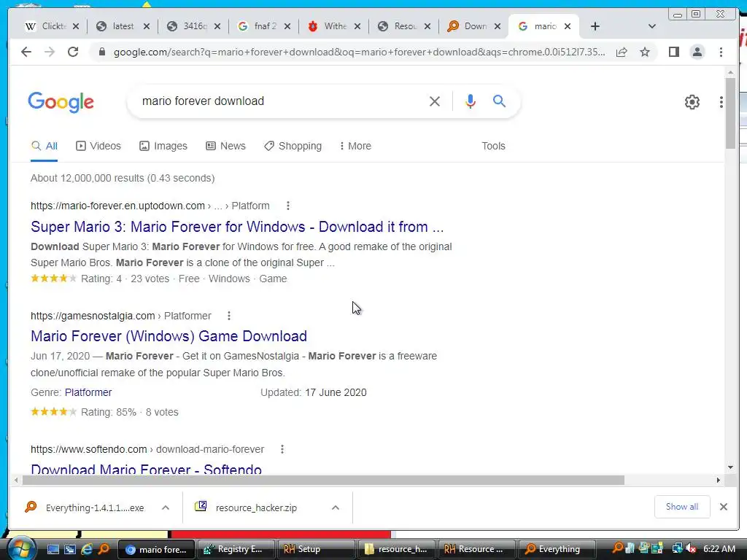The width and height of the screenshot is (747, 560).
Task: Clear the search box with the X
Action: click(x=435, y=101)
